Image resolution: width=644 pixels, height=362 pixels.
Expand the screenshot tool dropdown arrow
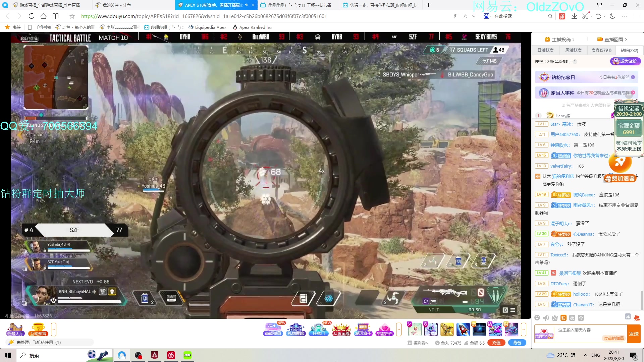[x=590, y=16]
